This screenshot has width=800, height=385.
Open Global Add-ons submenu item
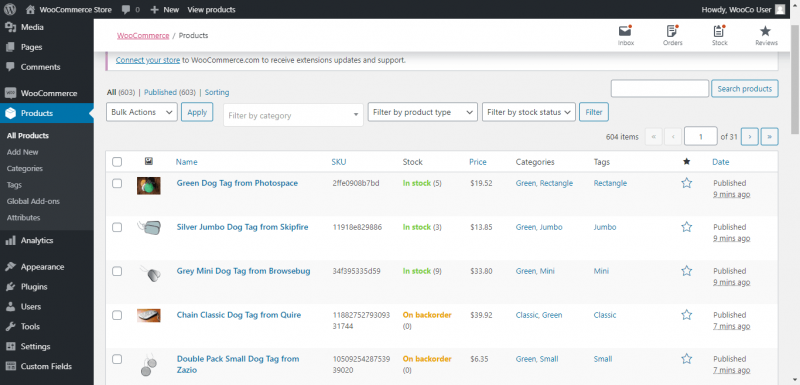click(33, 201)
